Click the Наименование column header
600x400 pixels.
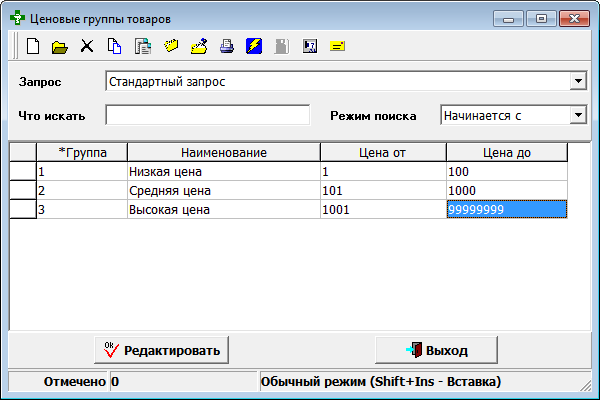pyautogui.click(x=224, y=152)
